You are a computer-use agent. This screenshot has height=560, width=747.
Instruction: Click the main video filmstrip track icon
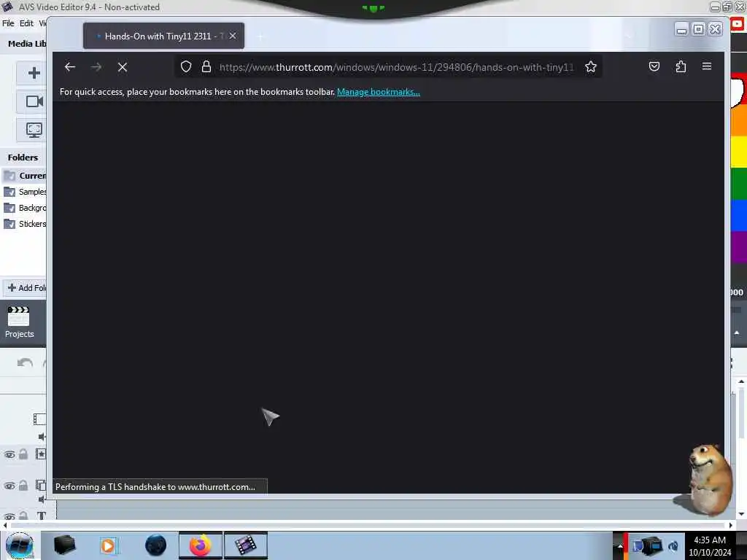click(40, 419)
